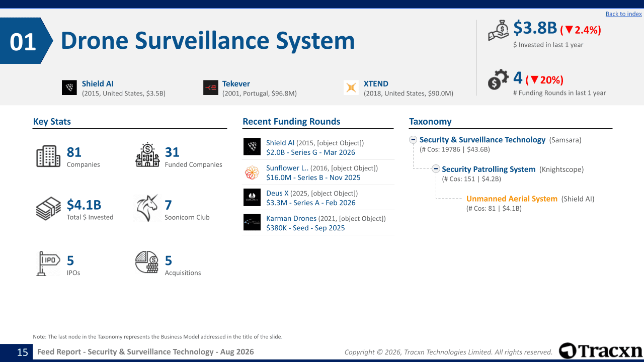Click the Drone Surveillance System title
Viewport: 644px width, 362px height.
point(208,41)
